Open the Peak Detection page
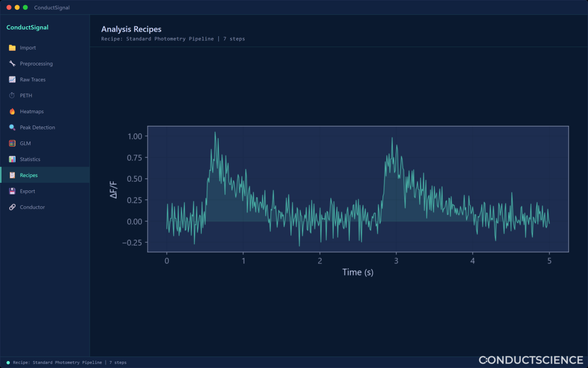Viewport: 588px width, 368px height. [x=45, y=127]
